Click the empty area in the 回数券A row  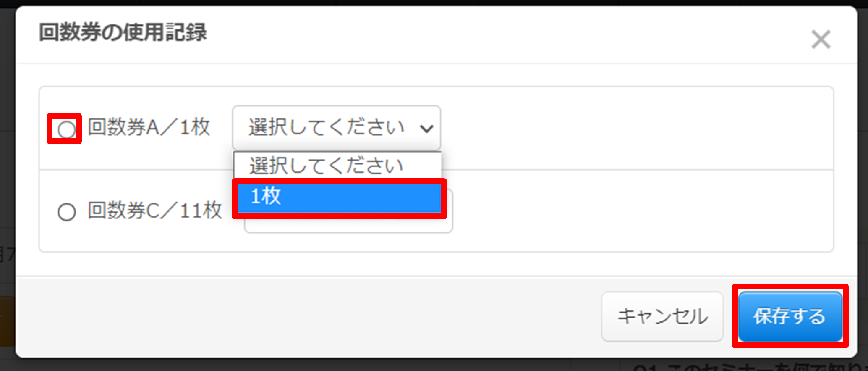tap(630, 128)
